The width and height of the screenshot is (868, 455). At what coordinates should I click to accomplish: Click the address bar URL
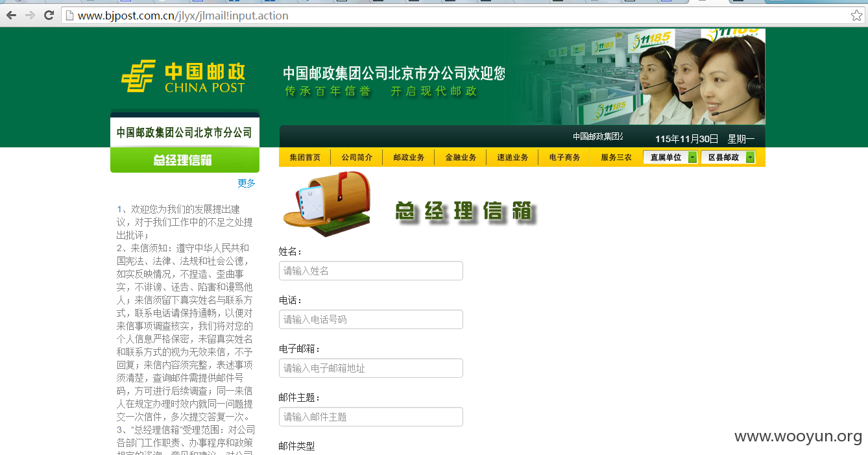[183, 16]
